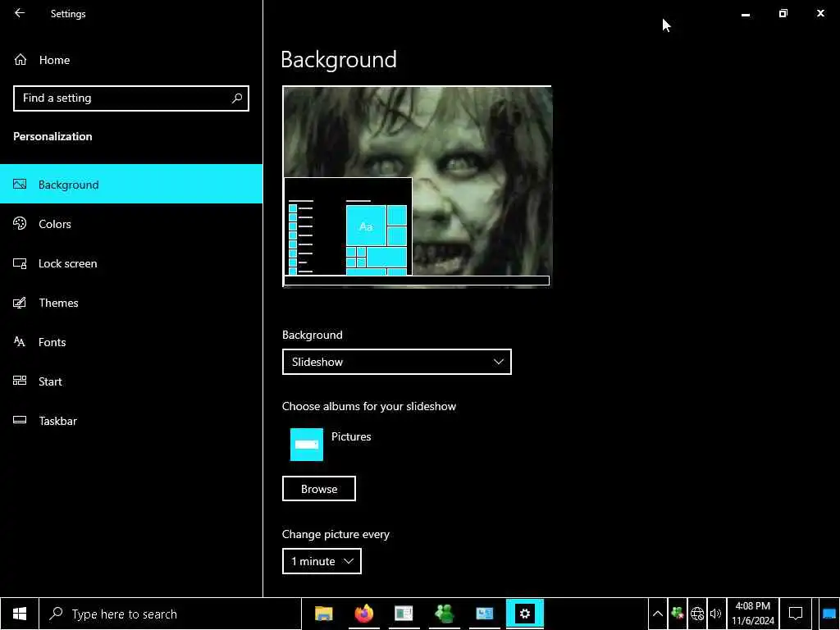Open the document app icon after Firefox on taskbar
The height and width of the screenshot is (630, 840).
tap(404, 614)
